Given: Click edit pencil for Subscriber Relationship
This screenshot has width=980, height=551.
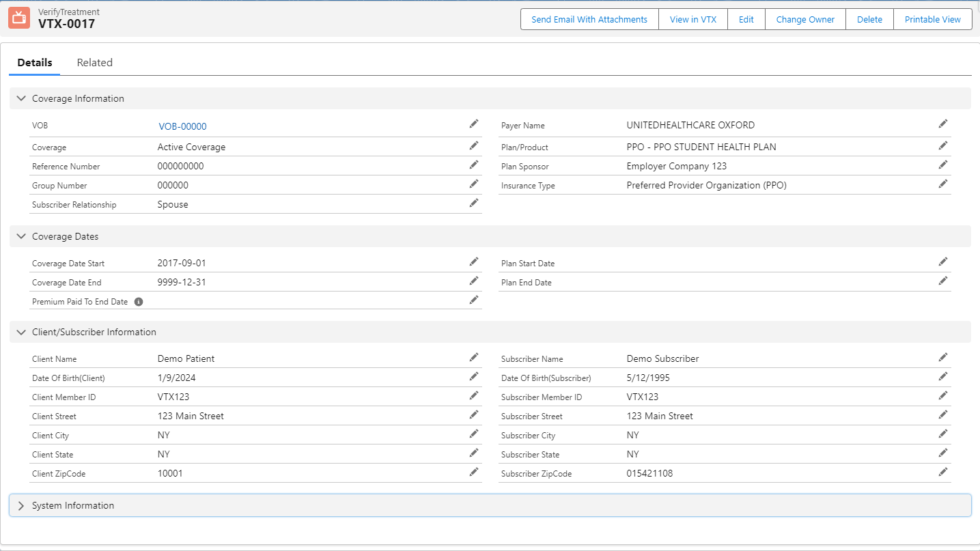Looking at the screenshot, I should click(473, 203).
